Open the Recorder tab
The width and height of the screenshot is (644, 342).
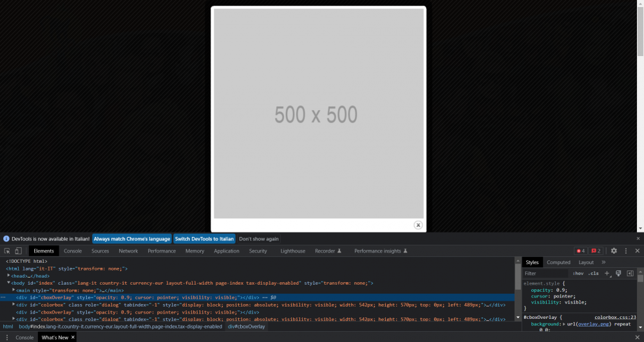(x=328, y=251)
